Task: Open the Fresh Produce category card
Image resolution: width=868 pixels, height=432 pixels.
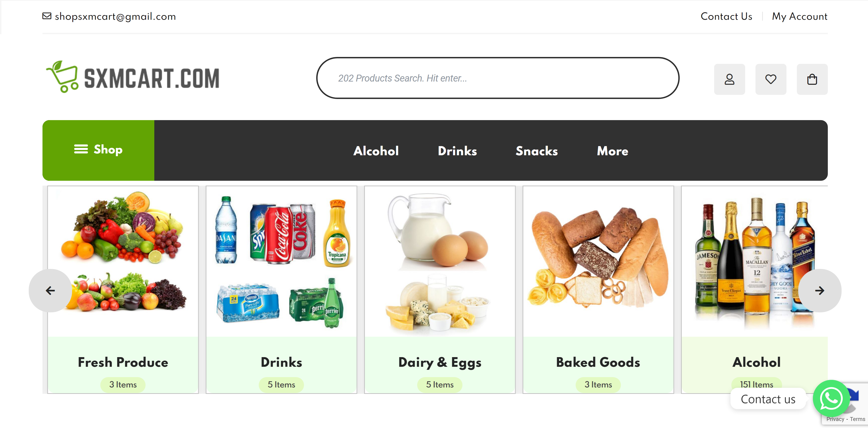Action: [x=123, y=289]
